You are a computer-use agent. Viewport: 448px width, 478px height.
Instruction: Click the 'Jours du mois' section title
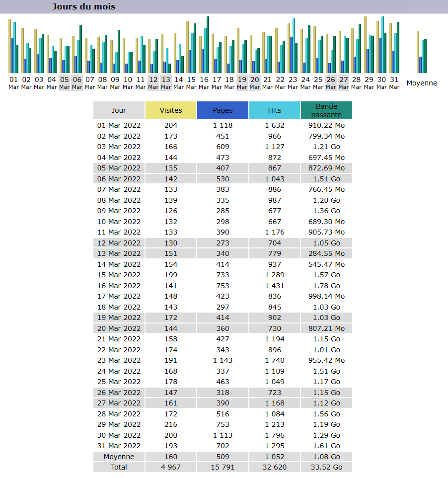click(84, 6)
